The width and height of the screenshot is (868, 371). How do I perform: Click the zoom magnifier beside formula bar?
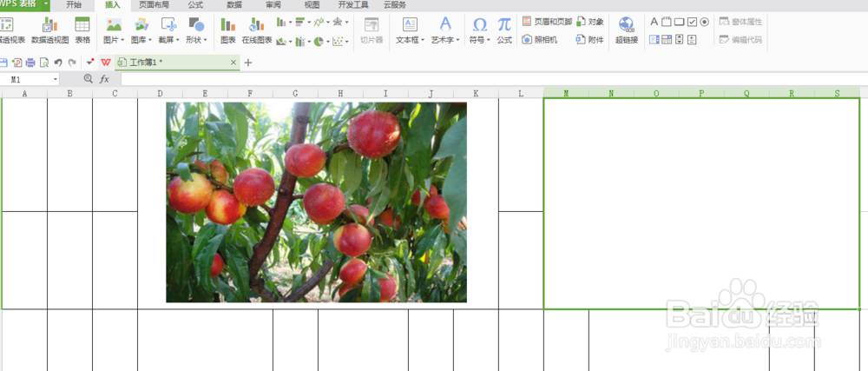point(88,79)
